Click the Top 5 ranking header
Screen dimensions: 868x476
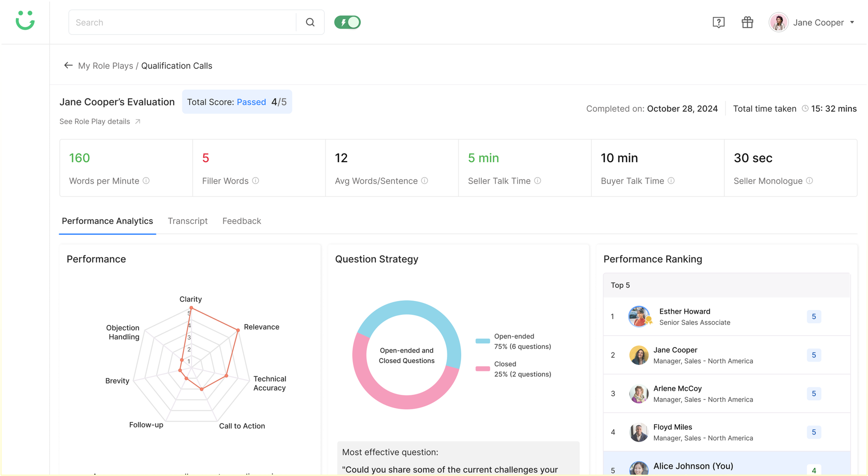coord(727,285)
